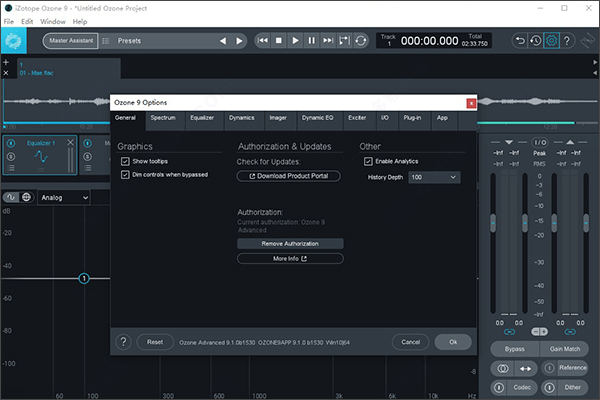Switch to the Spectrum tab
600x400 pixels.
(x=162, y=118)
